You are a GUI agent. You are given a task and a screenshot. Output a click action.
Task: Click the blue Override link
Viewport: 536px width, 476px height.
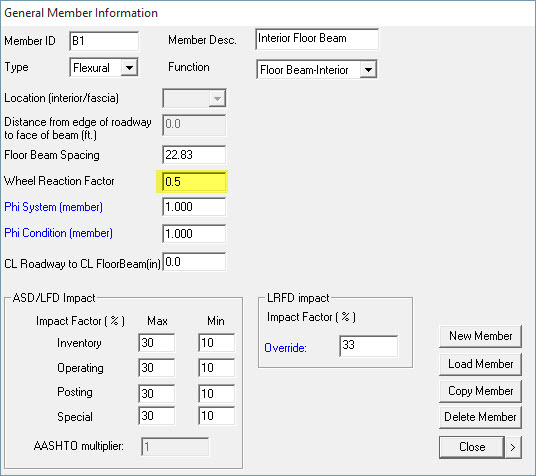coord(285,348)
